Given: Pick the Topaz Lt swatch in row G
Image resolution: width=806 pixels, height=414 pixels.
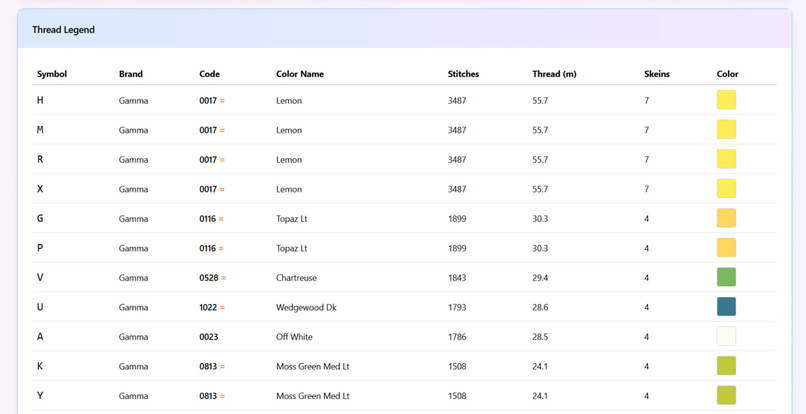Looking at the screenshot, I should pos(726,218).
